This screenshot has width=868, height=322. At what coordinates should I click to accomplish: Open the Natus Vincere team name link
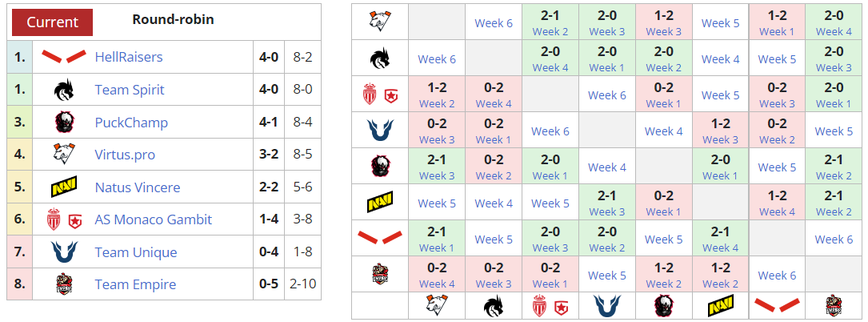[137, 187]
